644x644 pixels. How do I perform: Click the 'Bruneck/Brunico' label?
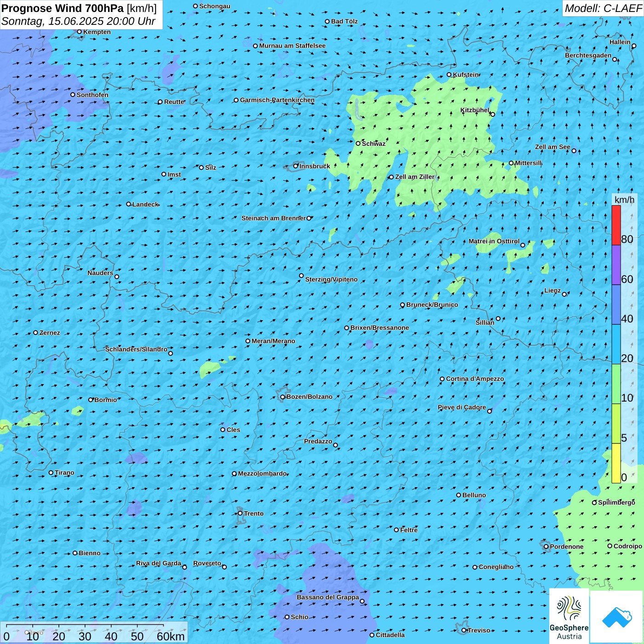pos(432,305)
